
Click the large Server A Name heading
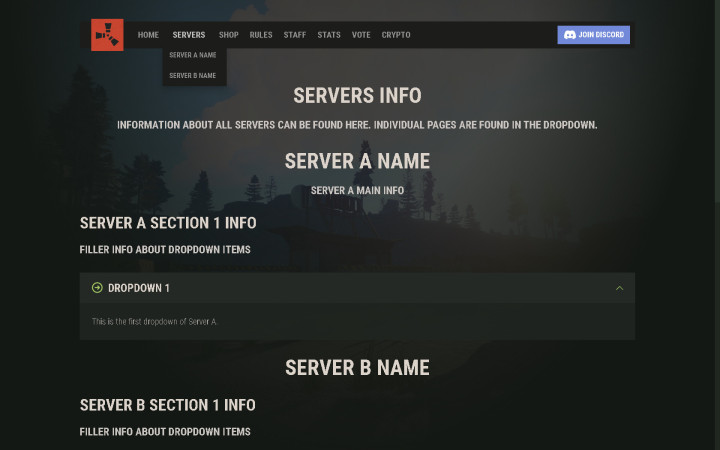(357, 161)
